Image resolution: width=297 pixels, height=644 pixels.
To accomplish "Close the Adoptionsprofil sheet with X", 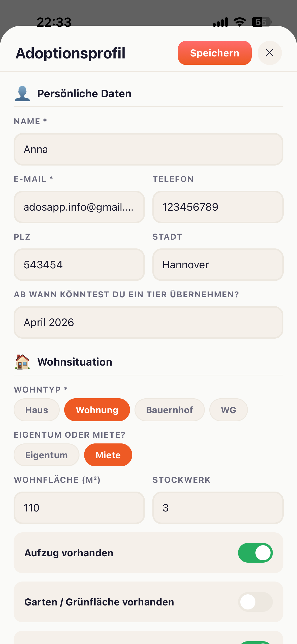I will click(270, 53).
